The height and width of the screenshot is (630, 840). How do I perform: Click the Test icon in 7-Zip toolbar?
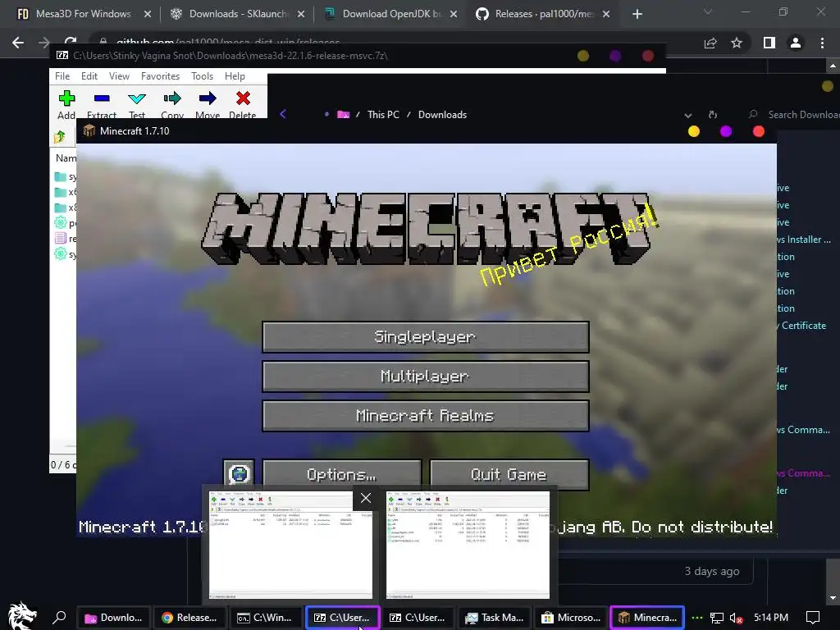[137, 98]
